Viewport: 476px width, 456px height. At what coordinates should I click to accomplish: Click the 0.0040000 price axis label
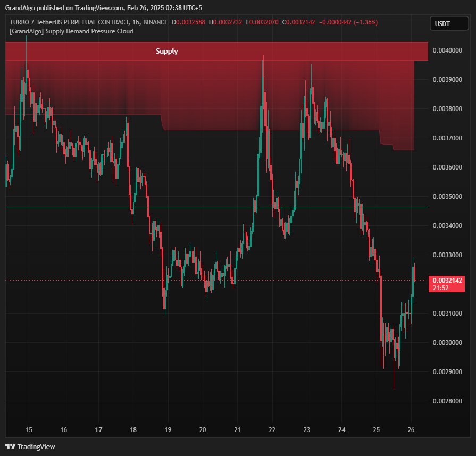pyautogui.click(x=447, y=50)
